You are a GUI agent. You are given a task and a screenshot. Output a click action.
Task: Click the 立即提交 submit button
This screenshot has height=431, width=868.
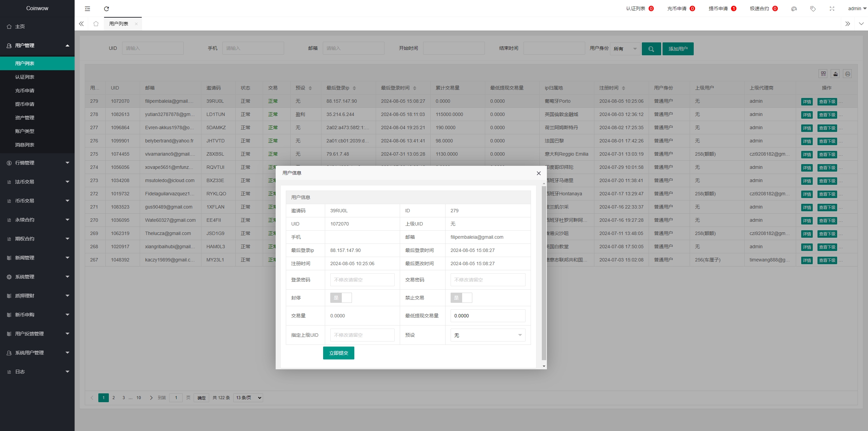(x=338, y=353)
